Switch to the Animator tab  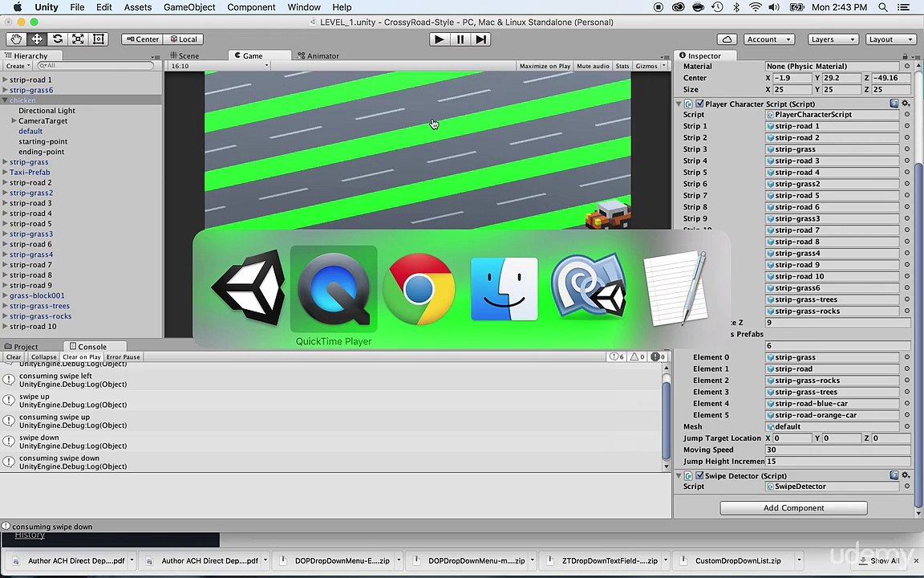[x=318, y=55]
